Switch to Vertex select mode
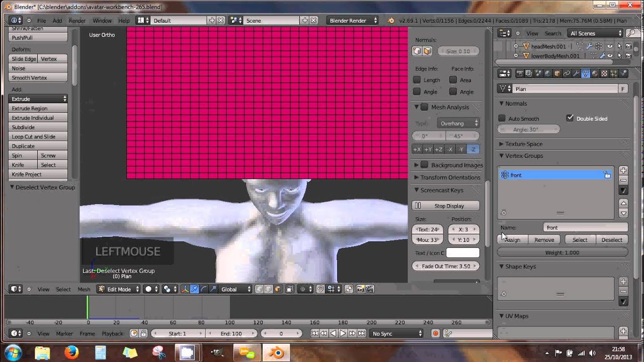Viewport: 644px width, 362px height. click(259, 289)
